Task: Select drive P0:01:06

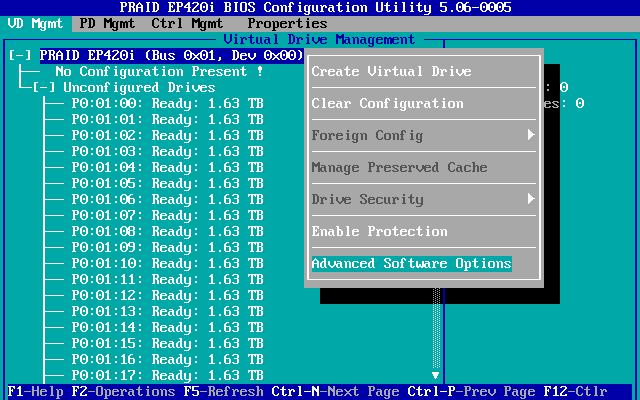Action: [167, 200]
